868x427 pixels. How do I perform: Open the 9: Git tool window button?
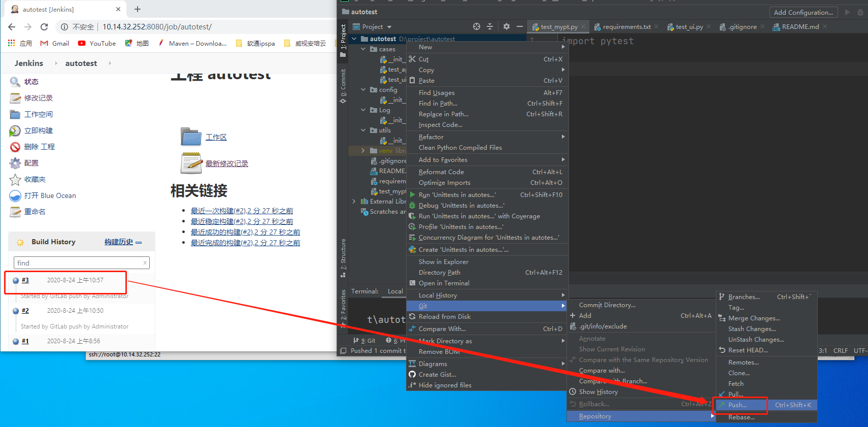click(364, 341)
